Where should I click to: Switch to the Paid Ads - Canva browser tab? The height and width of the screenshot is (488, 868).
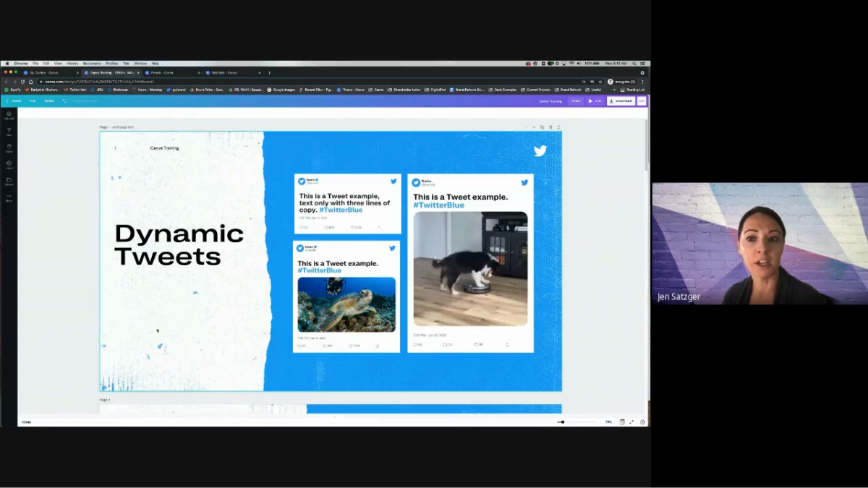(231, 72)
